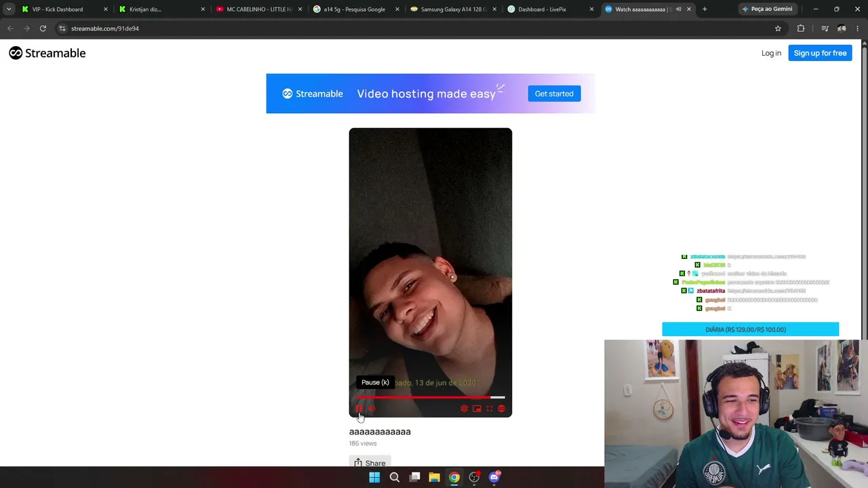Viewport: 868px width, 488px height.
Task: Open Task View on the taskbar
Action: tap(415, 477)
